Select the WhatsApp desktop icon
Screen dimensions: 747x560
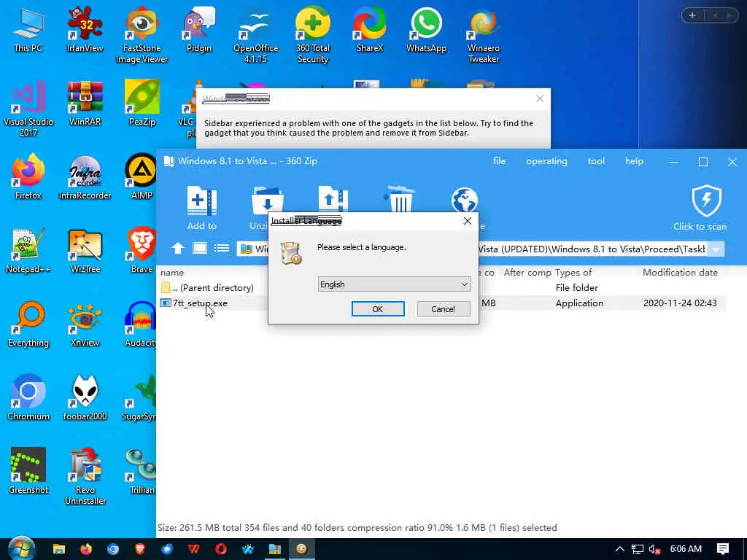[x=426, y=29]
